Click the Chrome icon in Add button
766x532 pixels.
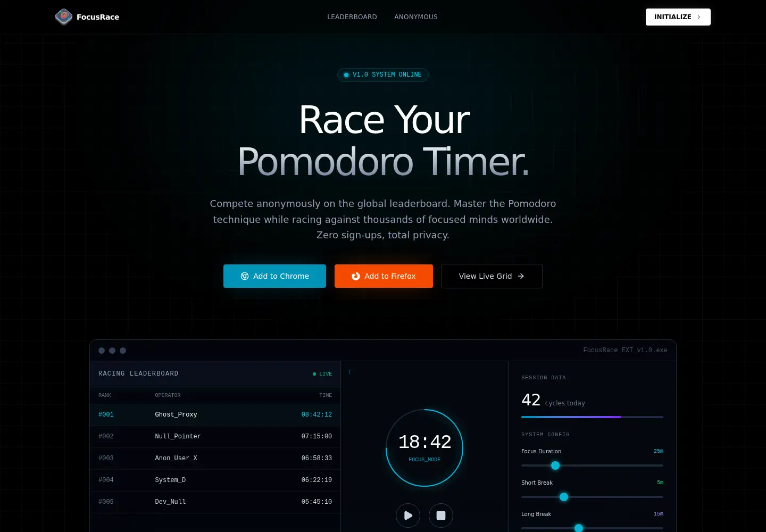pos(245,276)
